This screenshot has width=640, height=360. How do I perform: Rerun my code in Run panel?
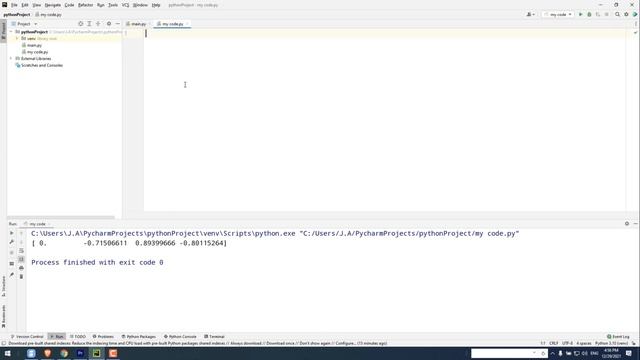(11, 233)
